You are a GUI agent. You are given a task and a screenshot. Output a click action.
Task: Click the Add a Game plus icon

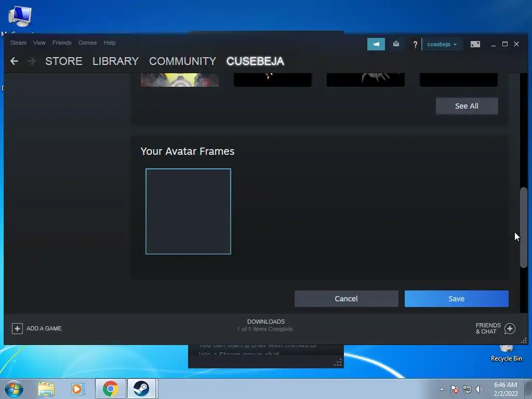[17, 328]
